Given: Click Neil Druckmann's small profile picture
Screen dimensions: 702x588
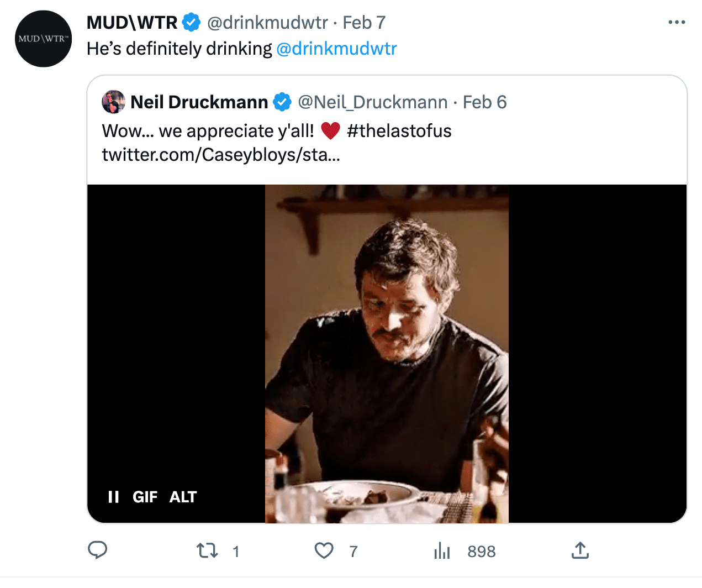Looking at the screenshot, I should point(114,102).
